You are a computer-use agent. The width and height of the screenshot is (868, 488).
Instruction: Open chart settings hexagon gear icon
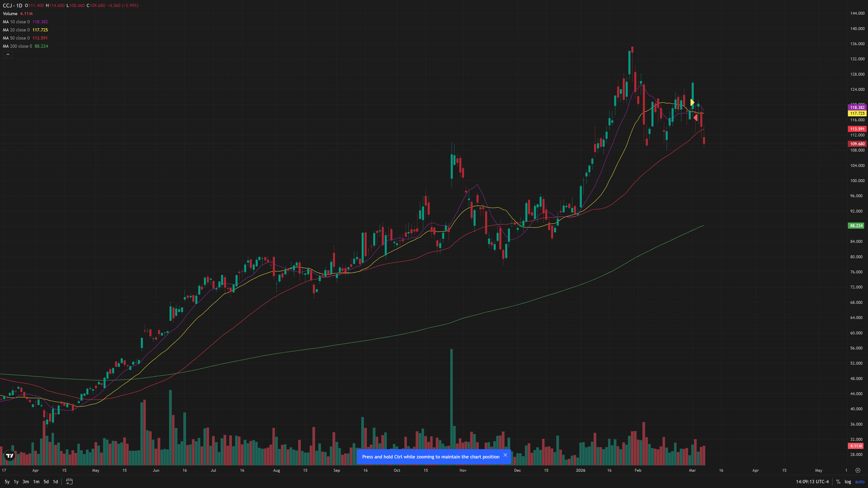pos(858,470)
